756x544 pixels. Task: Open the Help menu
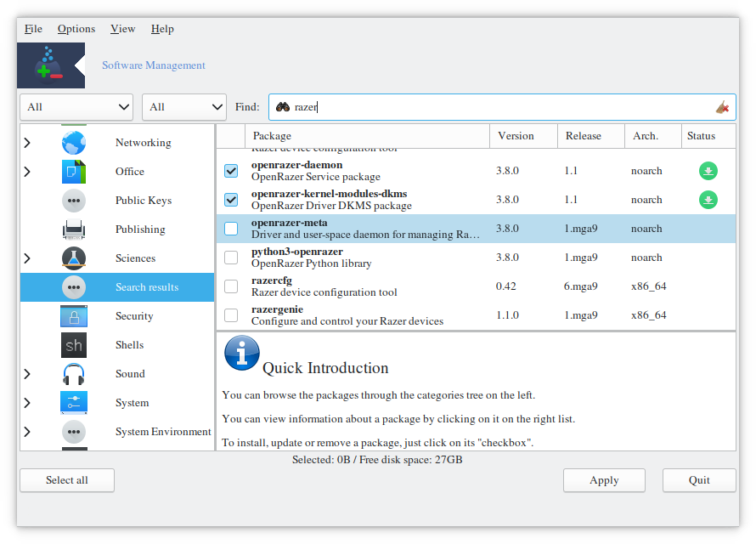(162, 29)
